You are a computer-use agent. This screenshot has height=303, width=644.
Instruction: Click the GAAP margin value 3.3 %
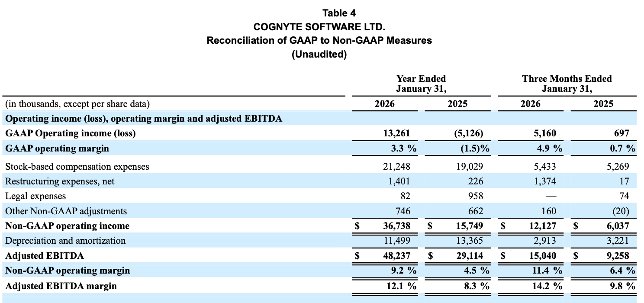click(x=403, y=148)
